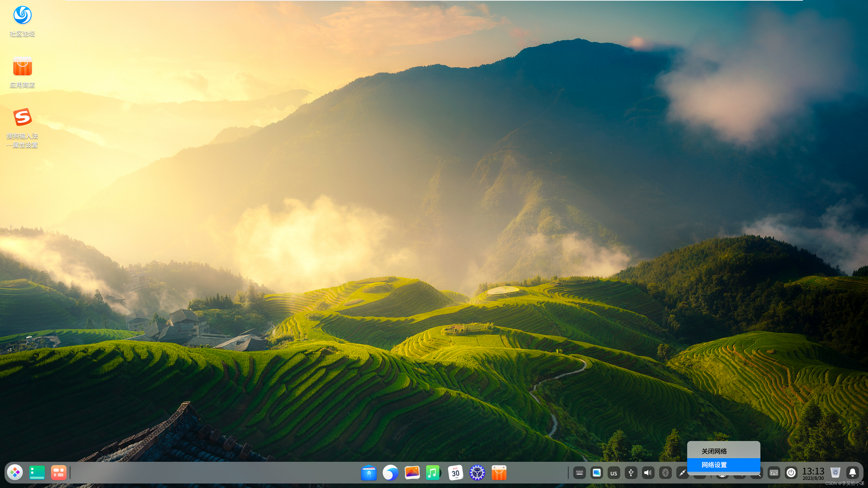Click the Bluetooth tray icon
Viewport: 868px width, 488px height.
tap(665, 473)
